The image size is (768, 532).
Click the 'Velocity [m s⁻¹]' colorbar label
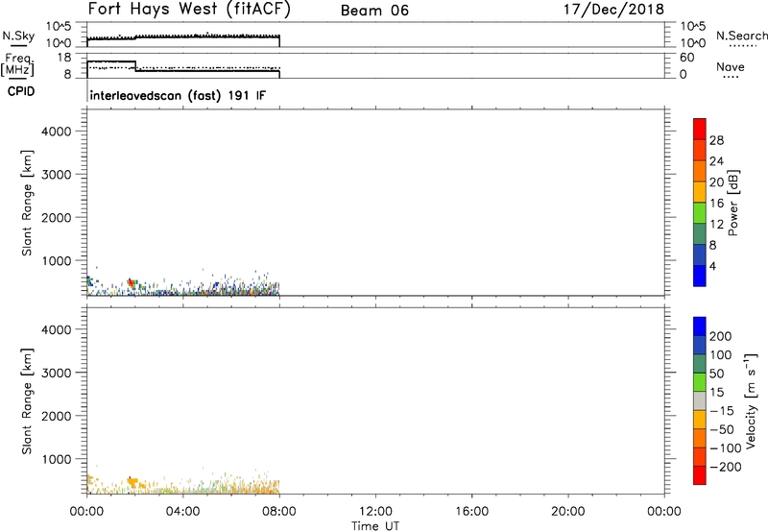point(751,400)
